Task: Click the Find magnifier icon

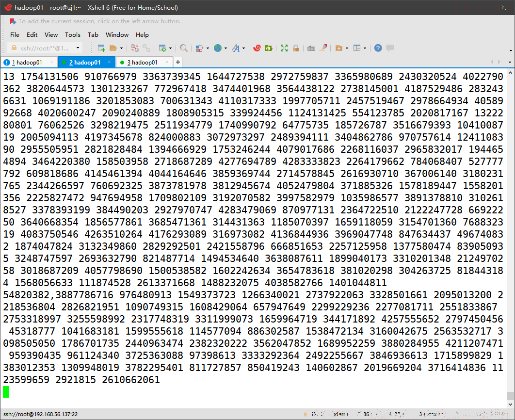Action: 184,48
